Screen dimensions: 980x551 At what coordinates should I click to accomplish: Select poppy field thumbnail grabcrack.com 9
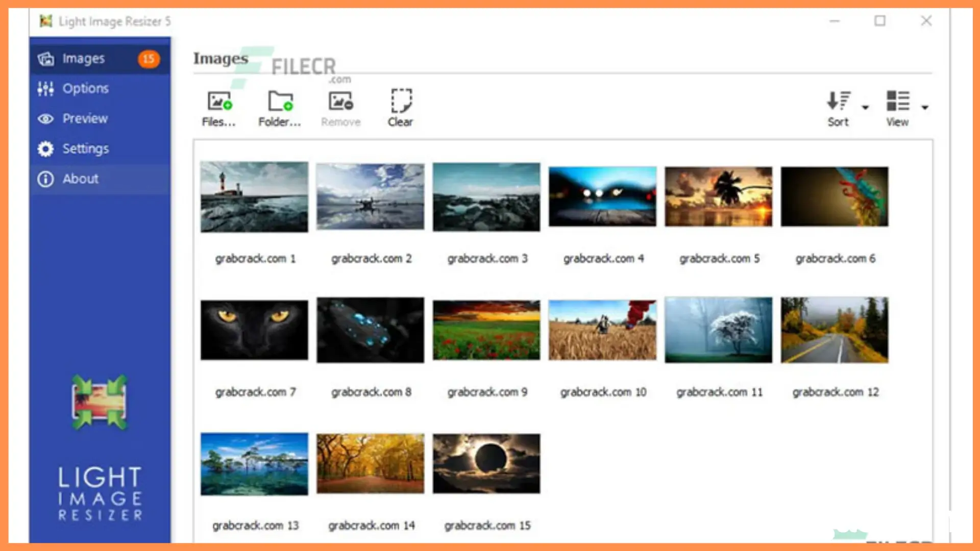tap(486, 330)
